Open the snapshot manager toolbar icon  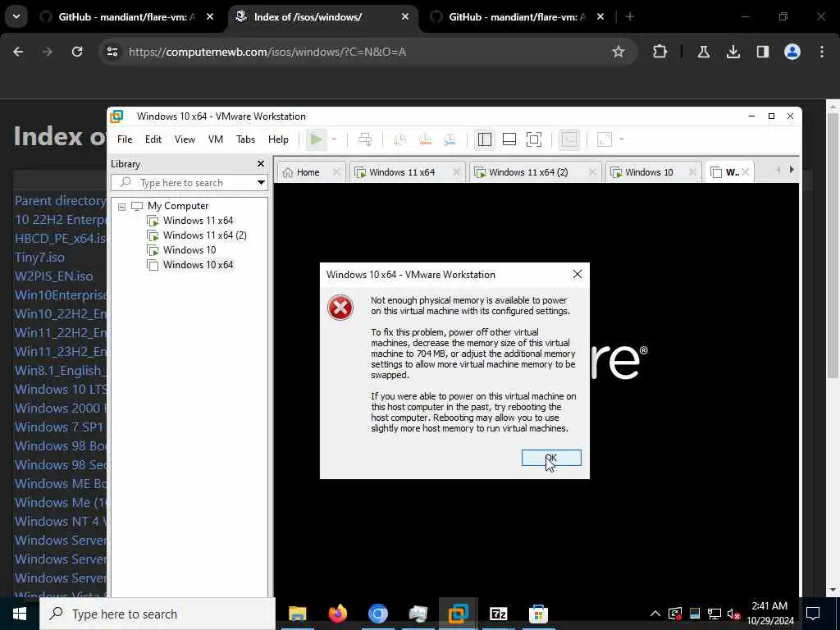tap(450, 139)
